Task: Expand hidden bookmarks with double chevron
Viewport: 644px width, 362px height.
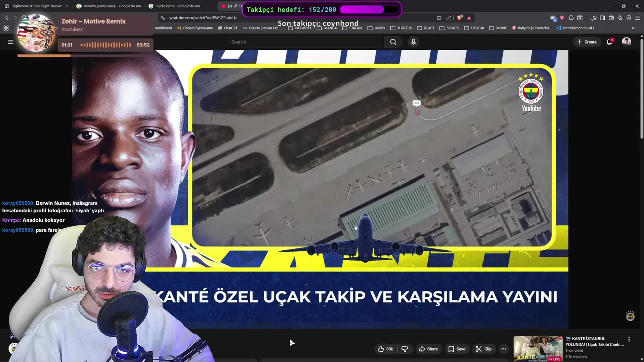Action: point(633,28)
